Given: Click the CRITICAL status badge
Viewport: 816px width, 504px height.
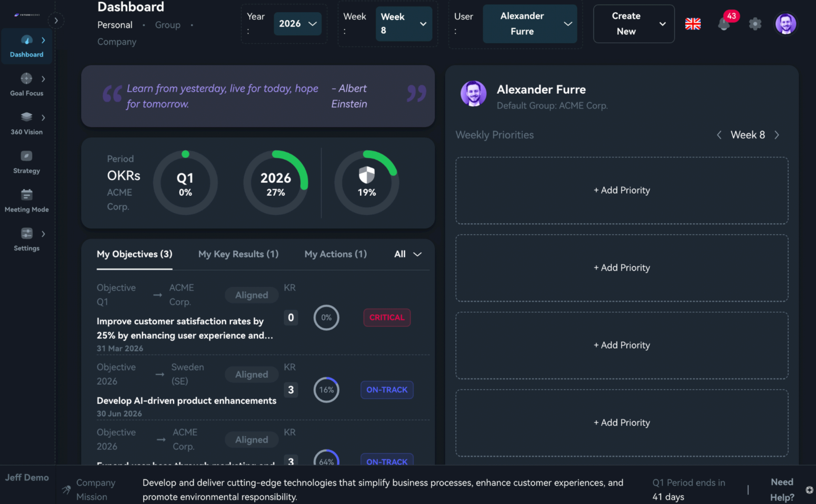Looking at the screenshot, I should [387, 318].
